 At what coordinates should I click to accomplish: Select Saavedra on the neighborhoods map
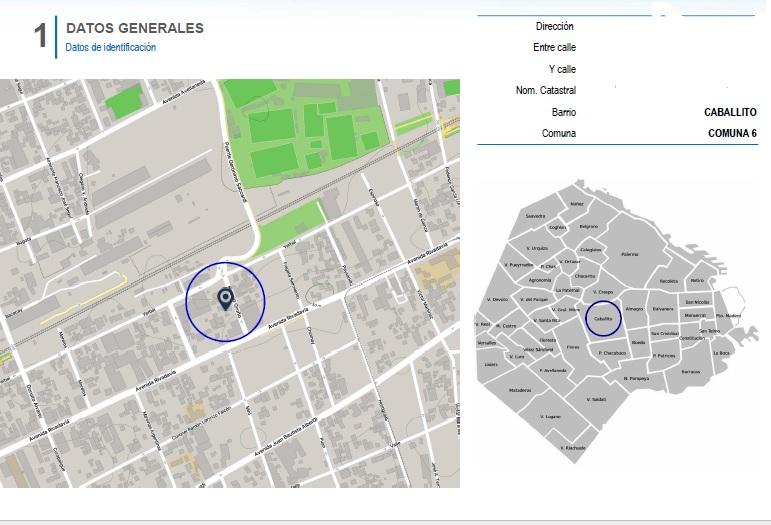click(535, 216)
